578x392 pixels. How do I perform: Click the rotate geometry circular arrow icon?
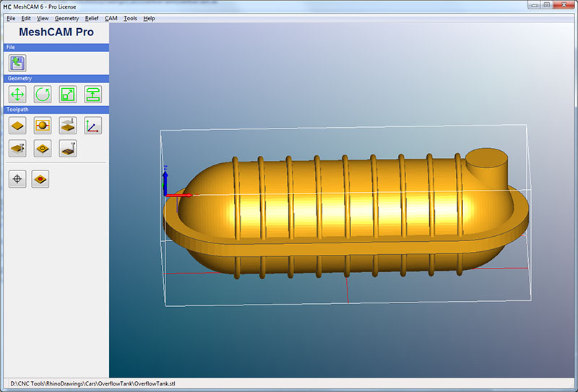(43, 95)
